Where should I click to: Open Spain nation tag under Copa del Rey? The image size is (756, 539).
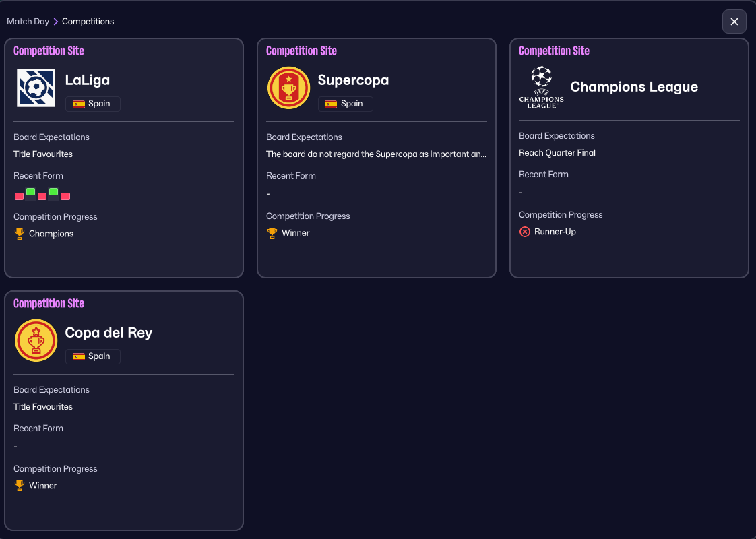tap(92, 356)
